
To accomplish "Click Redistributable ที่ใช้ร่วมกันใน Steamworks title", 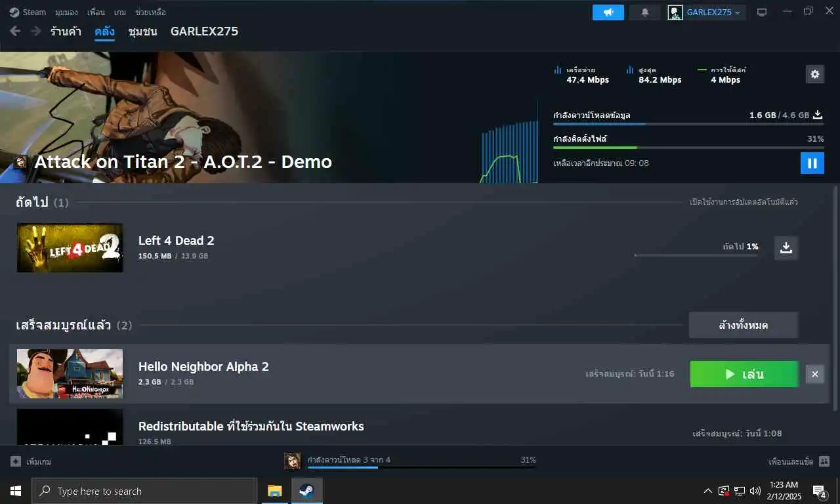I will pos(251,426).
